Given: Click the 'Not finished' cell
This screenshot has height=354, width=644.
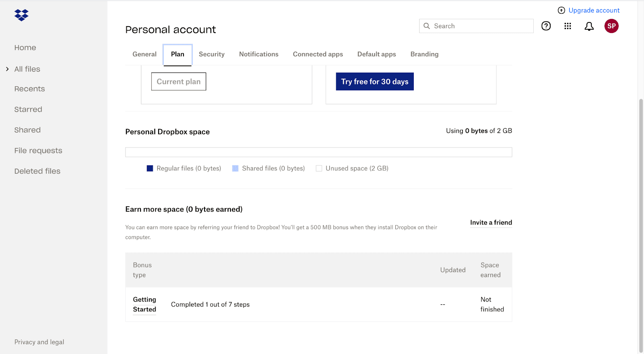Looking at the screenshot, I should click(492, 304).
